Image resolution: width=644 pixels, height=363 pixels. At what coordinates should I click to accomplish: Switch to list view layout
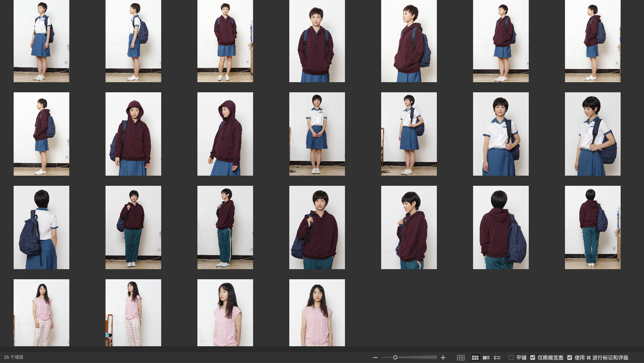click(x=497, y=358)
